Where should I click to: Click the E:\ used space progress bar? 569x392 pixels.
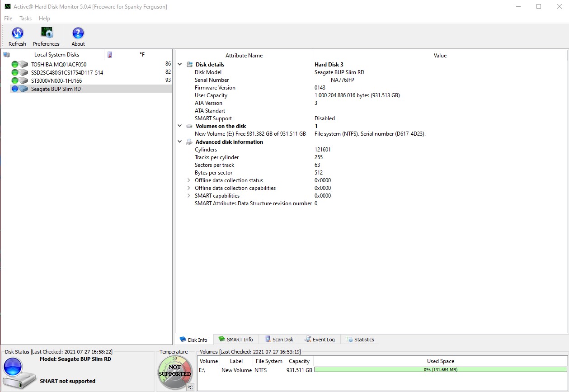pyautogui.click(x=440, y=370)
